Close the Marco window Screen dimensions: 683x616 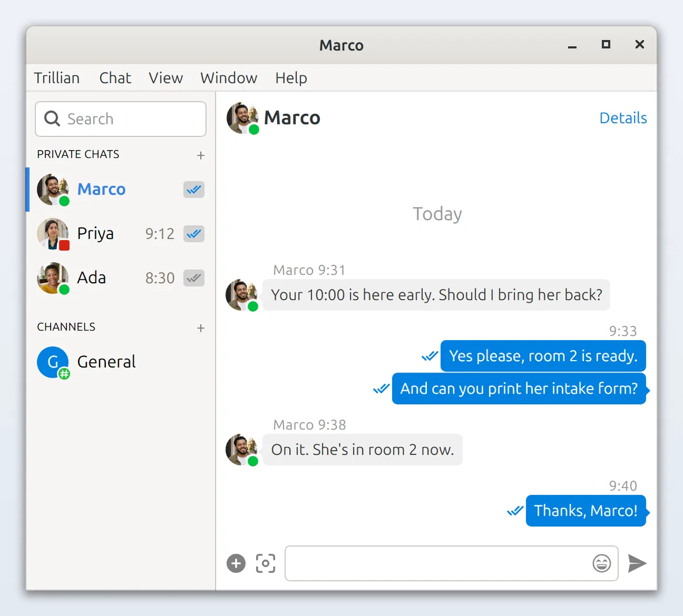(640, 44)
